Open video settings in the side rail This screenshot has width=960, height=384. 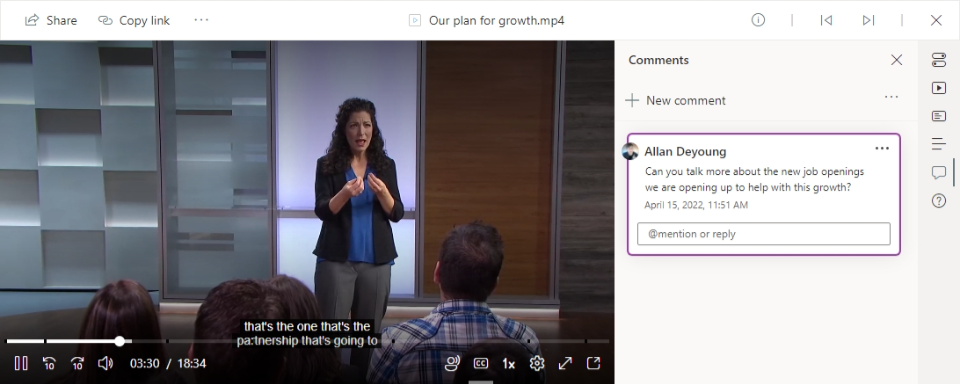(x=939, y=60)
